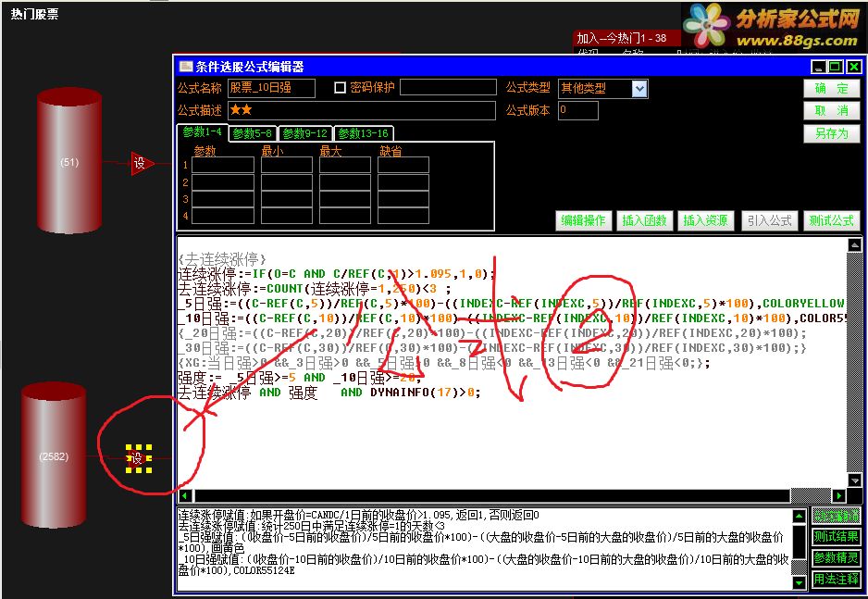Click the 另存为 button
Viewport: 868px width, 599px height.
tap(832, 133)
